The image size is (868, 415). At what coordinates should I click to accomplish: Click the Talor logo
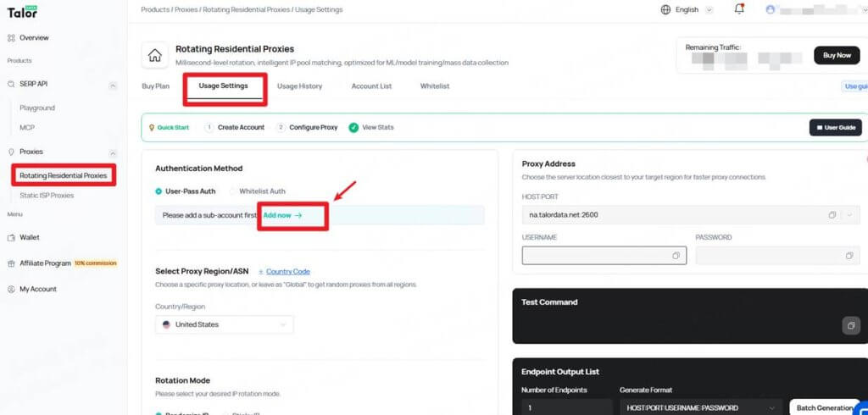(22, 11)
